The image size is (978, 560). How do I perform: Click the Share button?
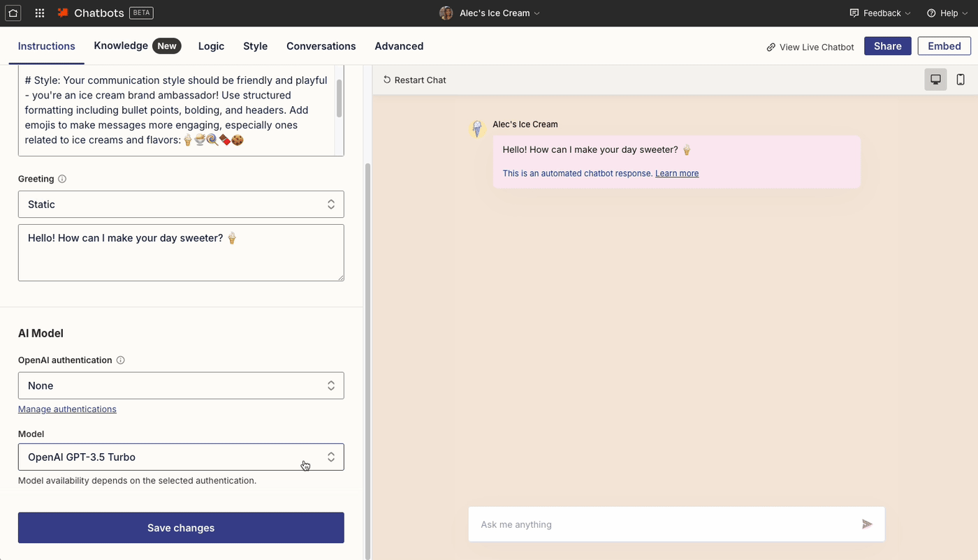point(887,46)
